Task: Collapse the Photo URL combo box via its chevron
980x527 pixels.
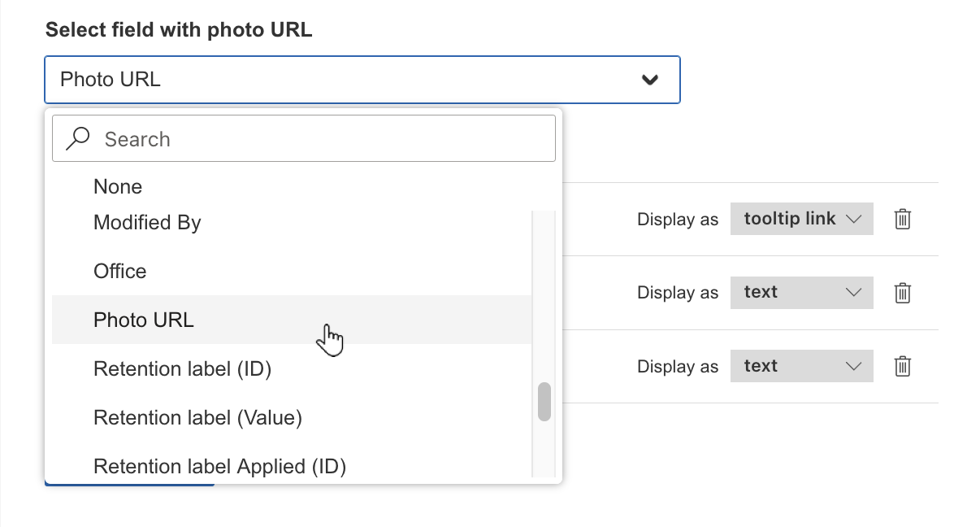Action: tap(649, 80)
